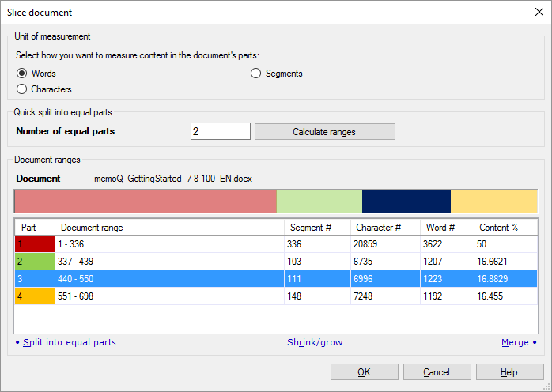
Task: Select the orange Part 4 color cell
Action: coord(34,296)
